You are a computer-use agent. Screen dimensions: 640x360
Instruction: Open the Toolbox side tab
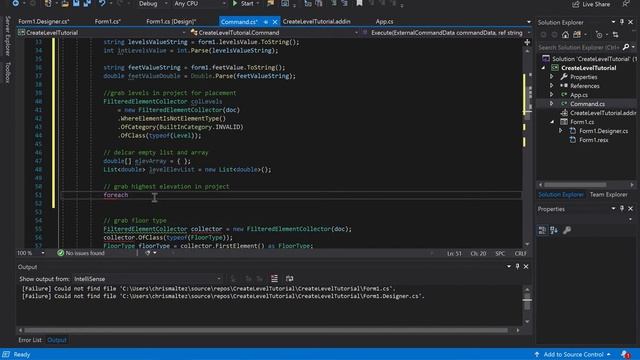coord(7,73)
